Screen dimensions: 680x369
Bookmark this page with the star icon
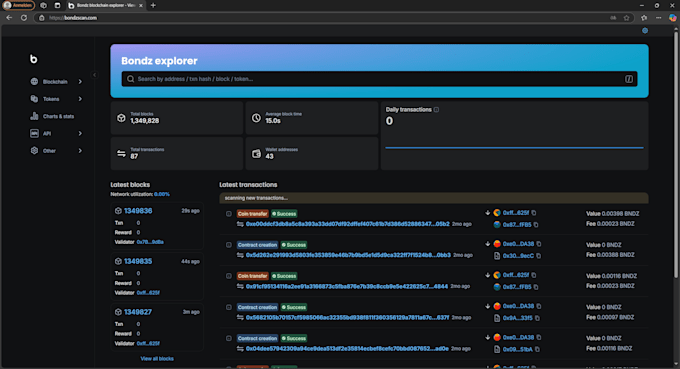[626, 18]
